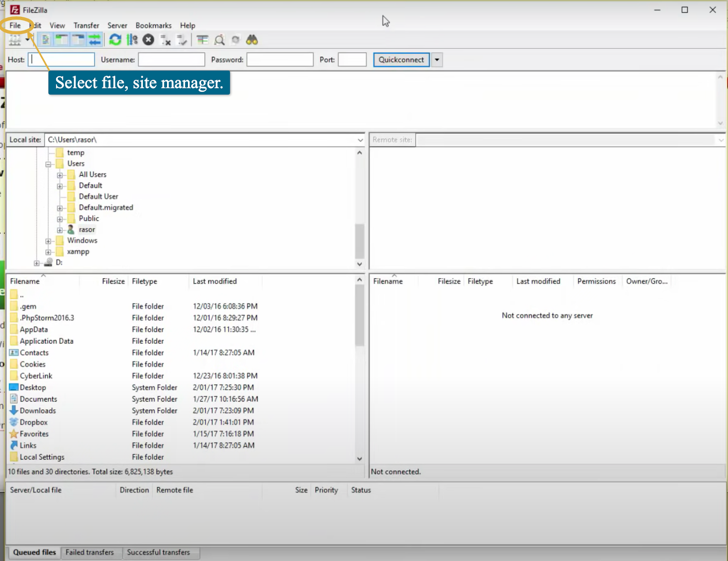This screenshot has width=728, height=561.
Task: Reconnect to last server icon
Action: click(182, 40)
